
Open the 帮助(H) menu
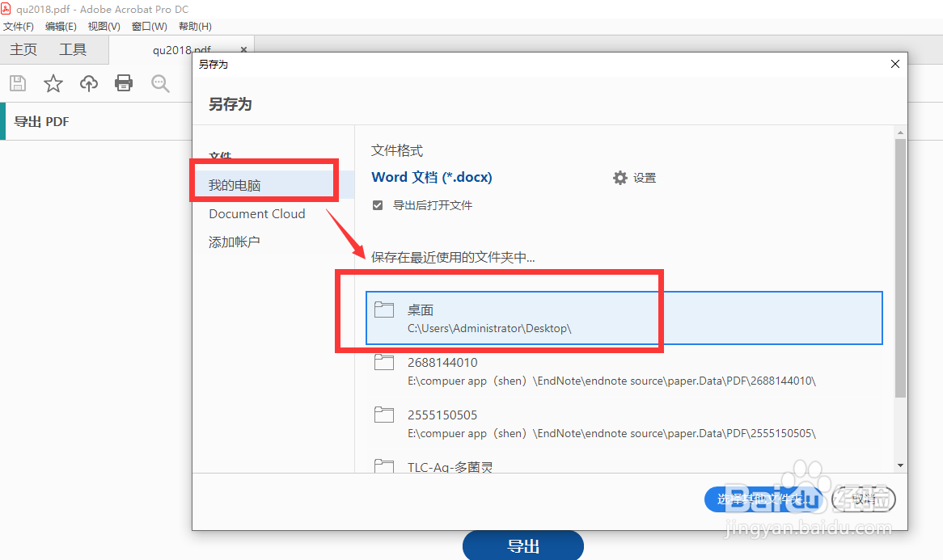tap(195, 27)
